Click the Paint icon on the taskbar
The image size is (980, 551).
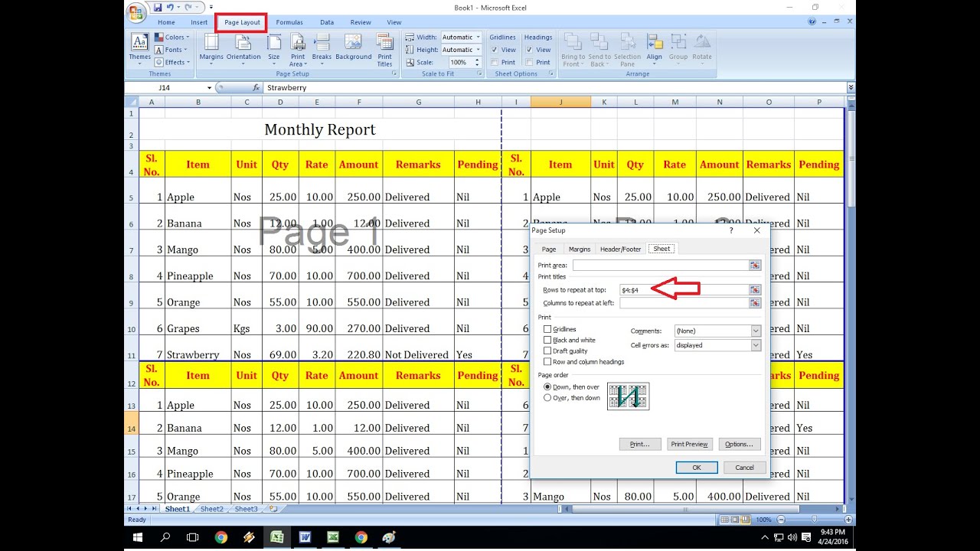[388, 537]
